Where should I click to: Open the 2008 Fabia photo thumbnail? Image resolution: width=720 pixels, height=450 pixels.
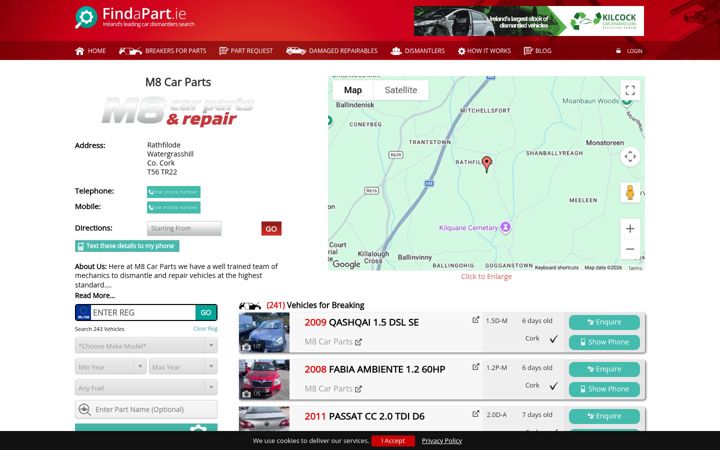click(x=264, y=379)
